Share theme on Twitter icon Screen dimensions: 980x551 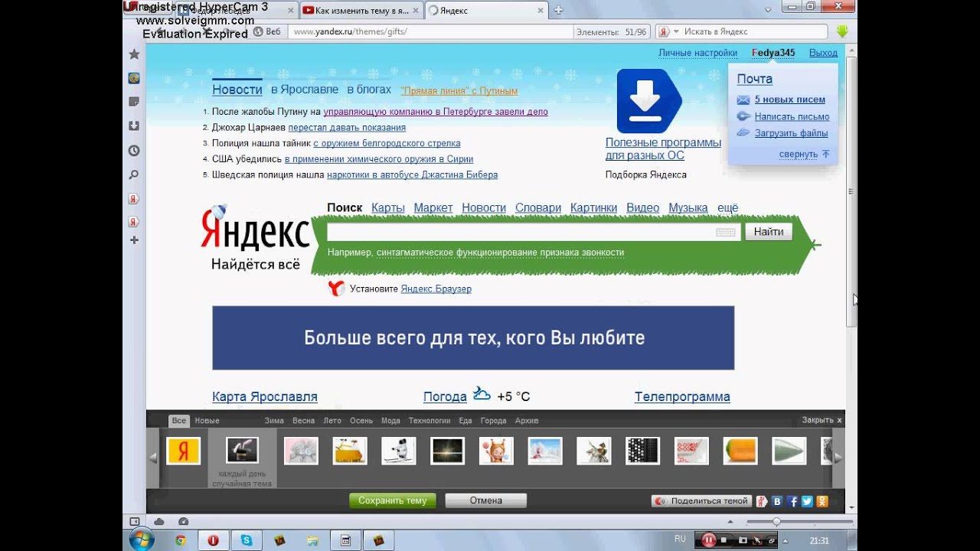click(807, 501)
